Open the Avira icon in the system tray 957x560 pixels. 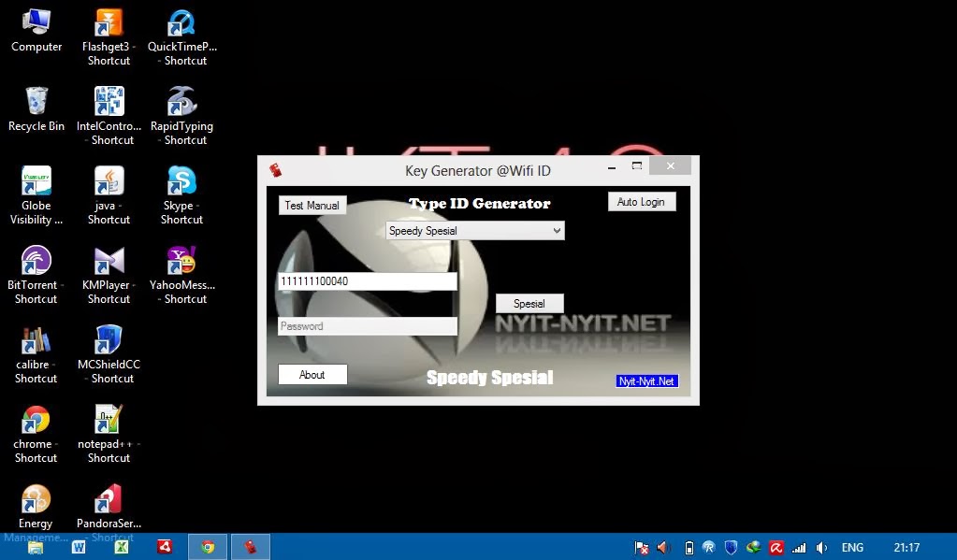(x=776, y=547)
